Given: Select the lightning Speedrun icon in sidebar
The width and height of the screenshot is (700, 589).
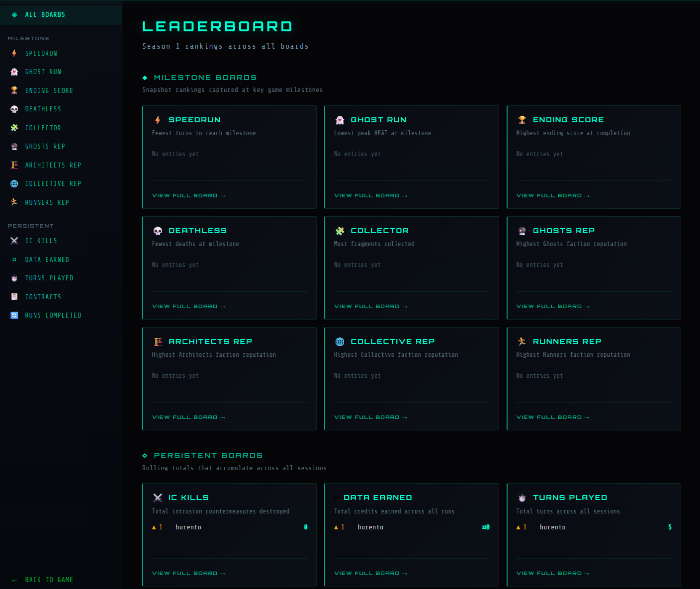Looking at the screenshot, I should click(14, 53).
